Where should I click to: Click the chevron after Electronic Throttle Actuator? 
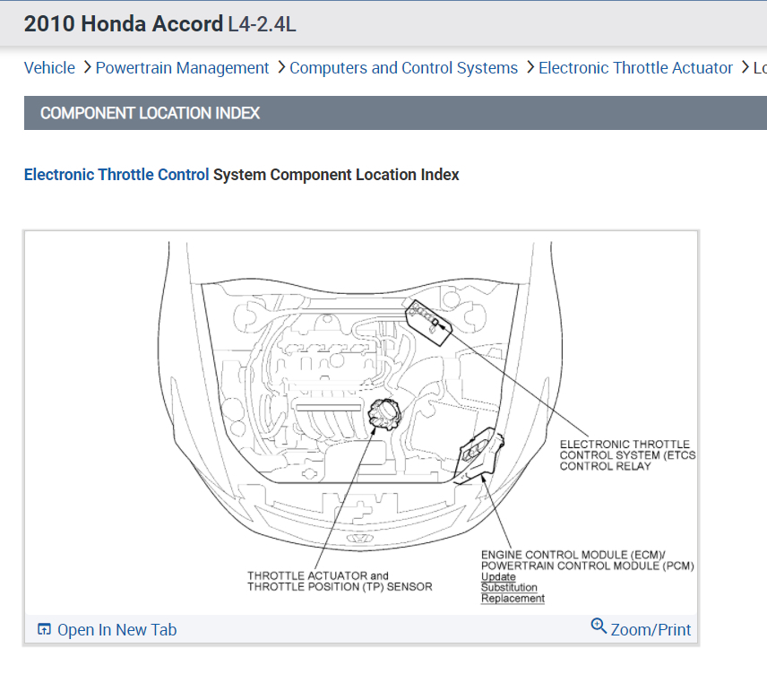tap(745, 67)
